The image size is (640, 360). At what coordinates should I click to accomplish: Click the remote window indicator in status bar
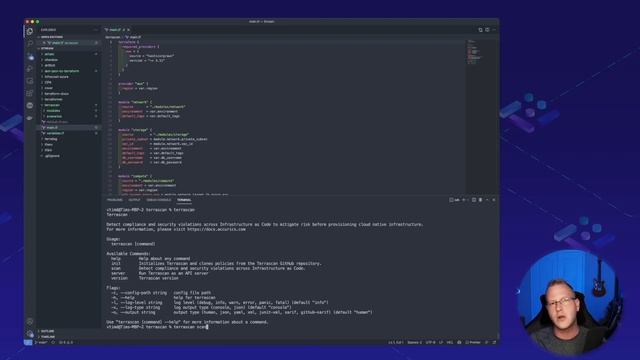point(28,342)
